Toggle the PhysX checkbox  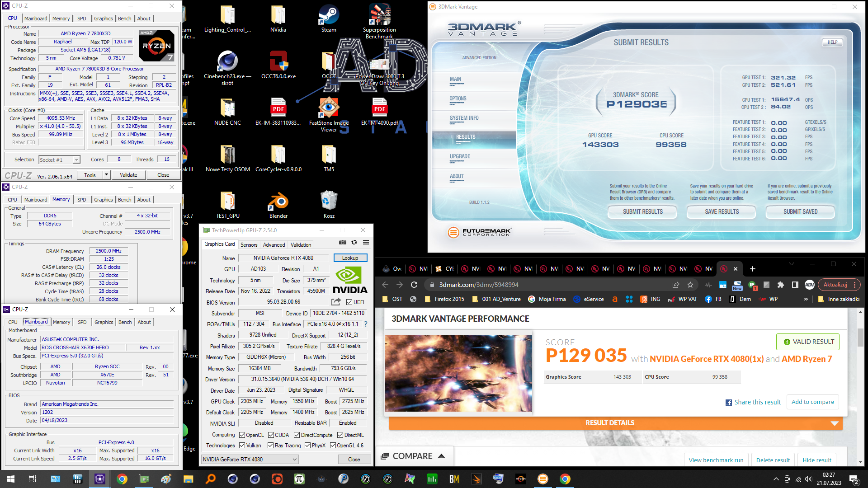tap(307, 446)
